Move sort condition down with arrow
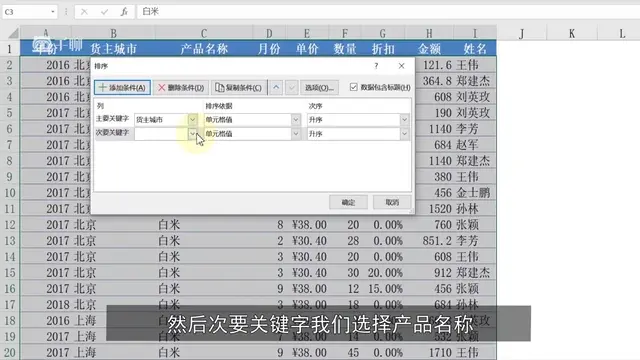 [291, 87]
